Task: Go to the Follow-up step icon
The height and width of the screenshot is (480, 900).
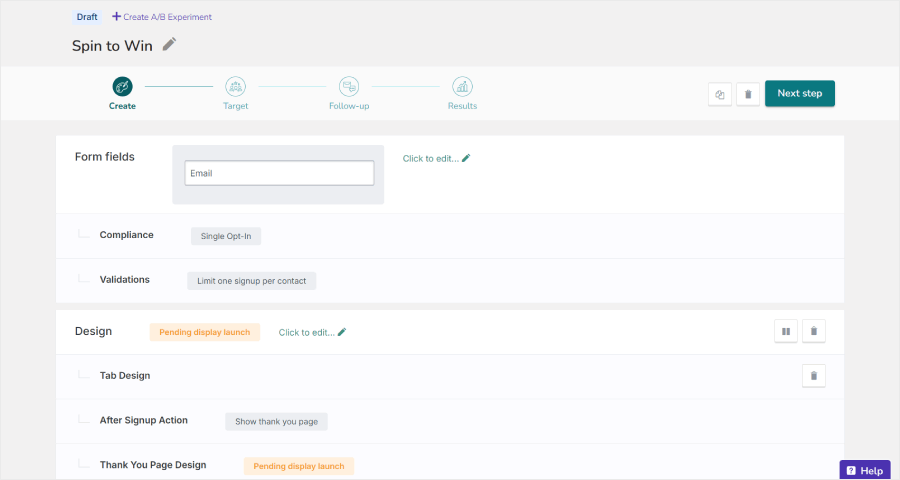Action: tap(349, 87)
